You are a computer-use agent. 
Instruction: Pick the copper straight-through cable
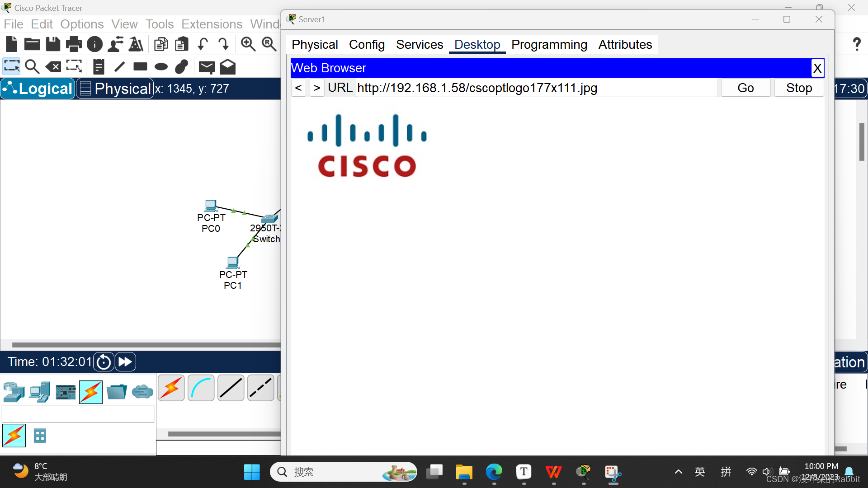pos(231,388)
